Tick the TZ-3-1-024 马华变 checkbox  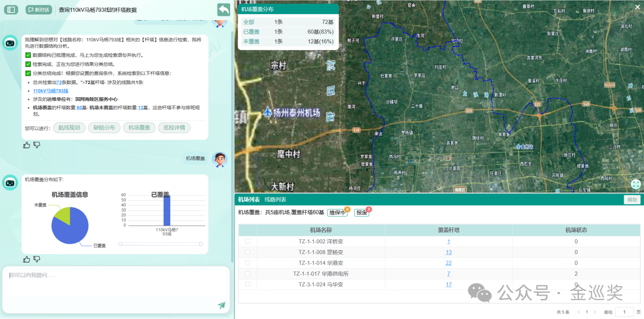pos(248,284)
